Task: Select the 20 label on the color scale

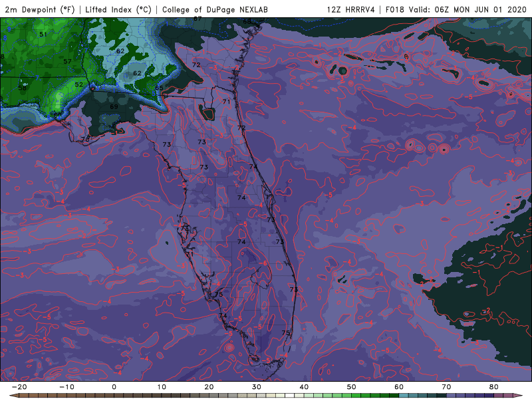Action: (209, 387)
